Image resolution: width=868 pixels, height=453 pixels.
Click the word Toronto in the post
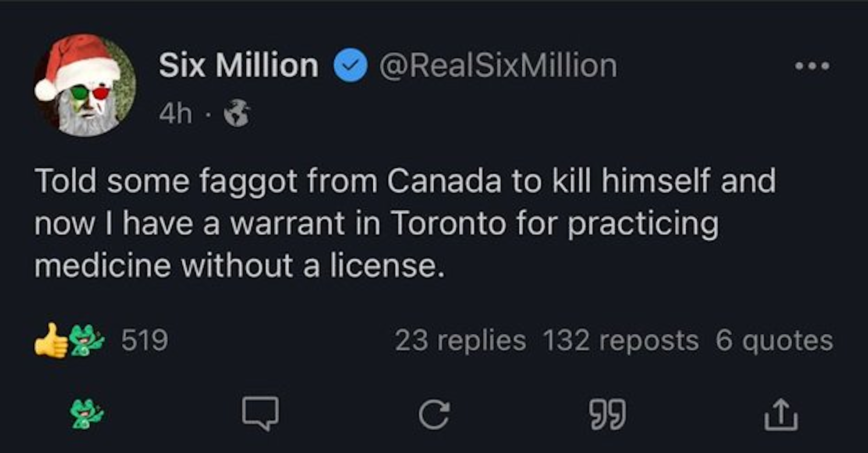[448, 223]
